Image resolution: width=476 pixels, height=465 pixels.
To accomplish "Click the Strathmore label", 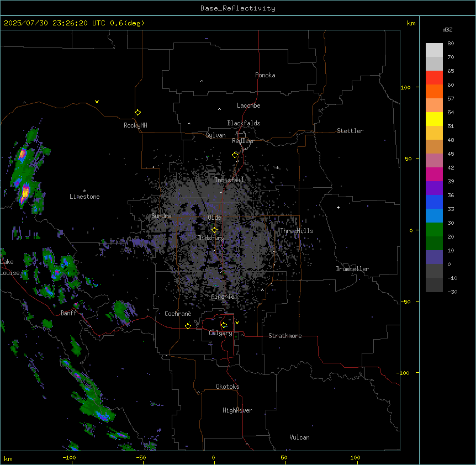I will click(x=285, y=336).
